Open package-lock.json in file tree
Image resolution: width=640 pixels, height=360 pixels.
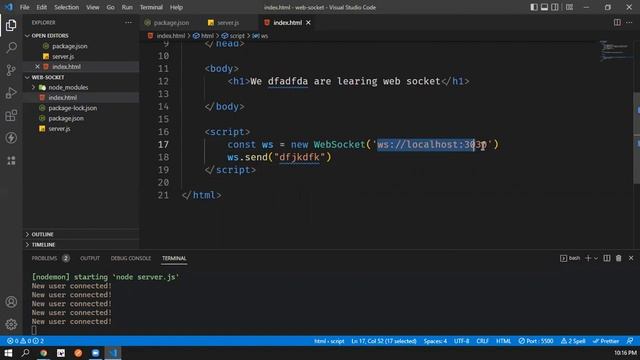click(72, 108)
